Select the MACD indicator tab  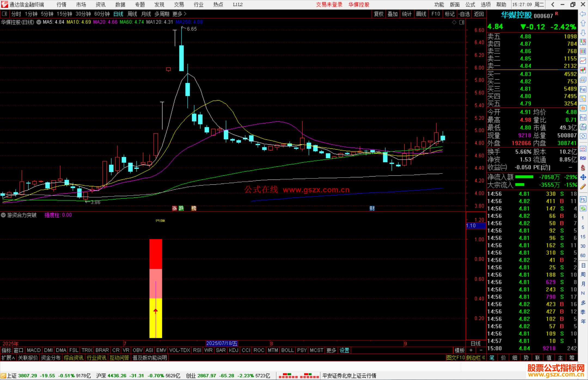[34, 350]
